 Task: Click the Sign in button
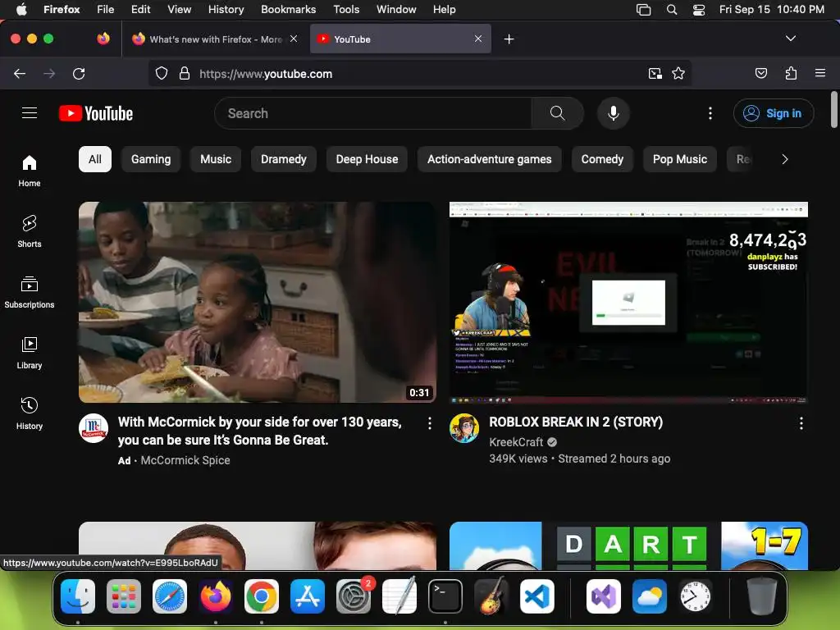tap(774, 113)
